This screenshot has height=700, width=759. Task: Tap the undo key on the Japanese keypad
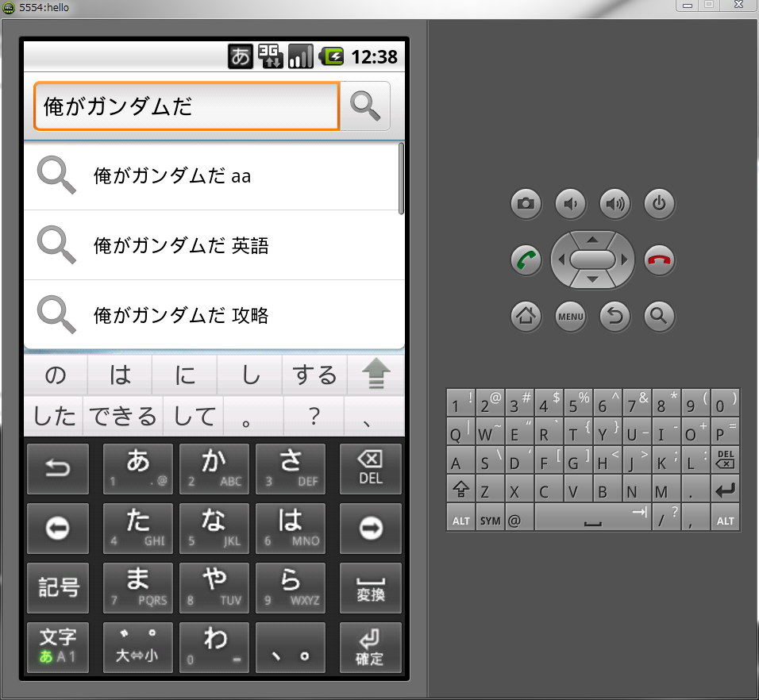[58, 469]
